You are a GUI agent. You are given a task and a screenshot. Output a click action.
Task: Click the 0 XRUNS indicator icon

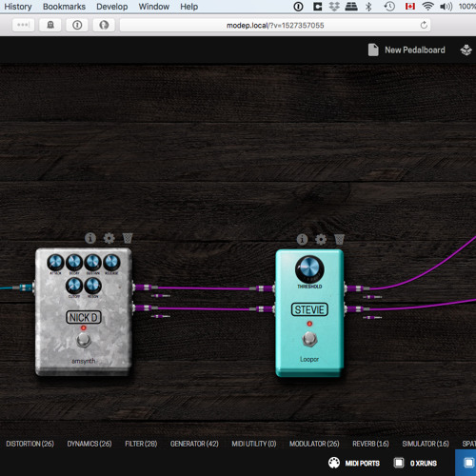(x=399, y=463)
